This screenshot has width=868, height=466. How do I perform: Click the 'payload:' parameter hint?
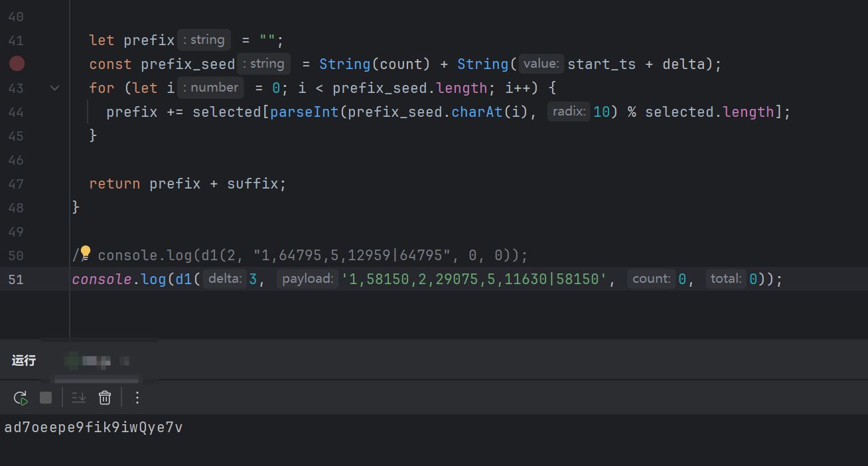coord(307,279)
